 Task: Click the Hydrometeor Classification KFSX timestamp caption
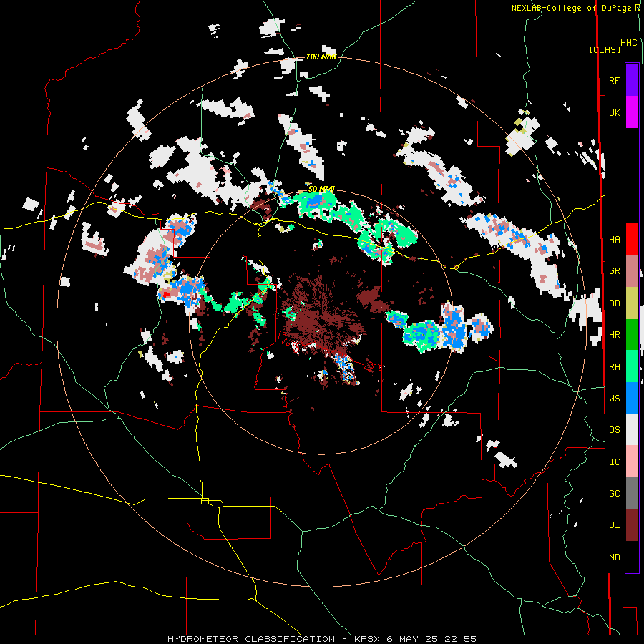click(322, 639)
